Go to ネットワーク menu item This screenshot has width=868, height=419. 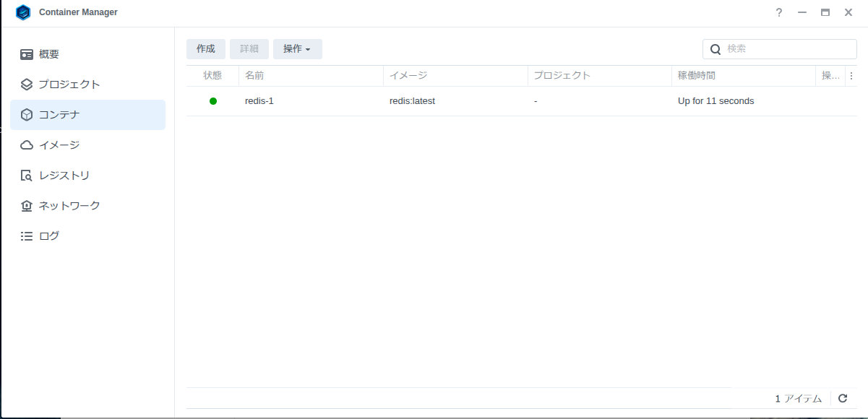pos(87,206)
